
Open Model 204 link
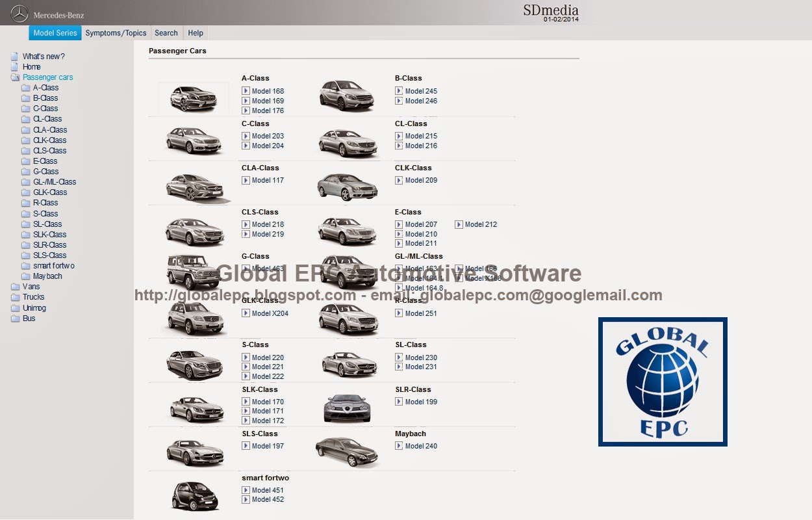click(x=268, y=146)
